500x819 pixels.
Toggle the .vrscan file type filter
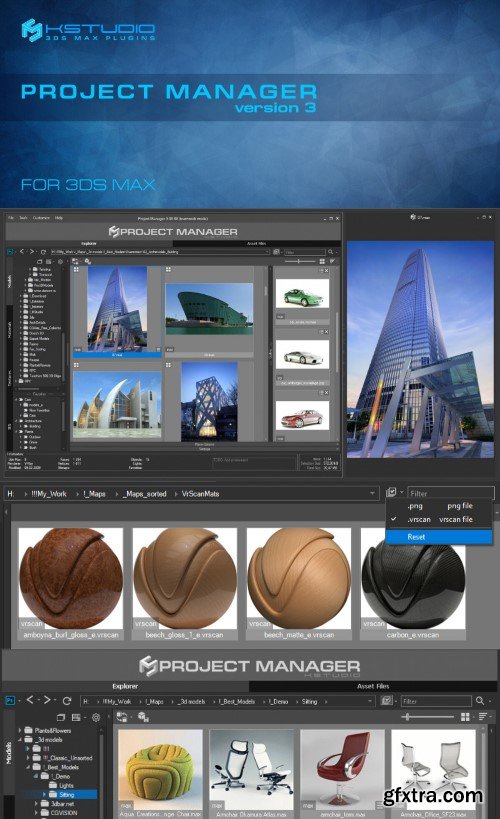point(439,519)
